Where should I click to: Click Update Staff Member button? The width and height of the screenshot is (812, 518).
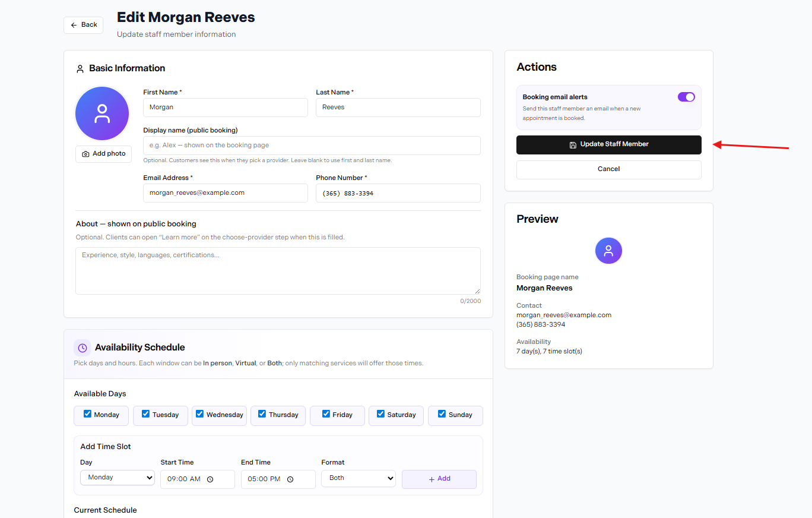pyautogui.click(x=609, y=145)
